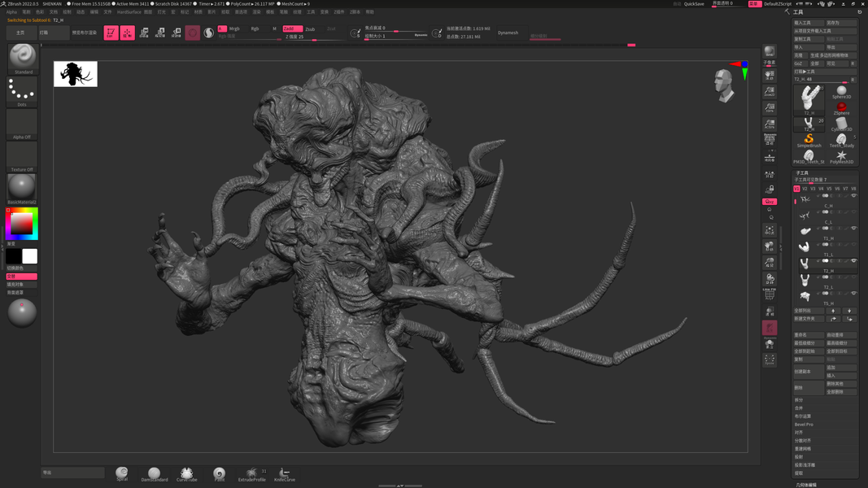
Task: Pick a color from the color picker square
Action: pyautogui.click(x=21, y=224)
